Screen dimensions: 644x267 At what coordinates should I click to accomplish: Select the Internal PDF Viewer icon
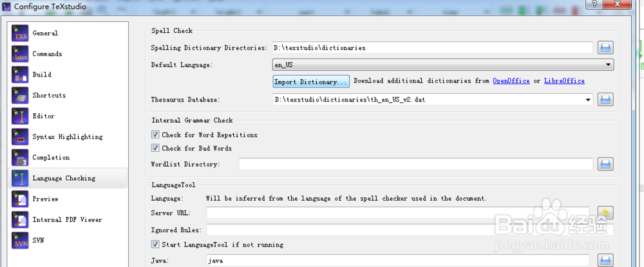[x=20, y=220]
